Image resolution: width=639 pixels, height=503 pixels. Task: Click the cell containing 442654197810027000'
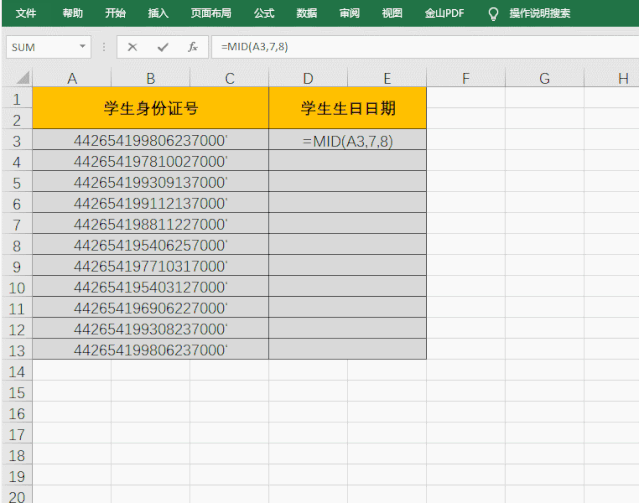[150, 162]
